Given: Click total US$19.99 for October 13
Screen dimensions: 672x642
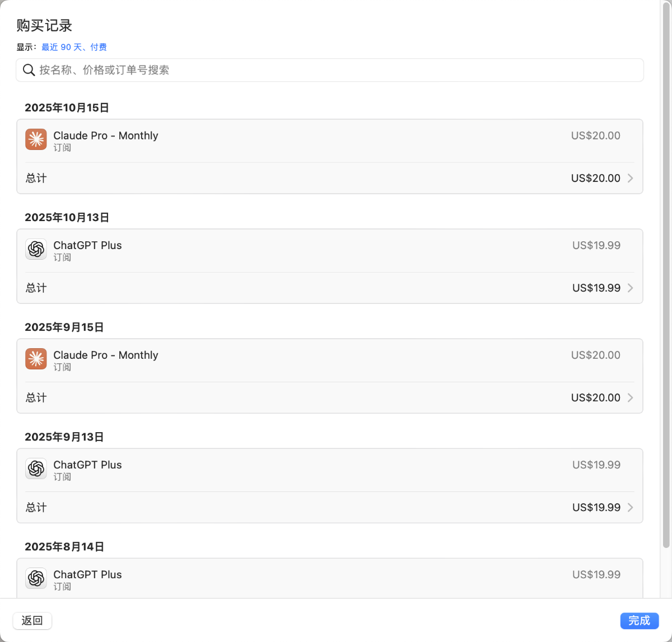Looking at the screenshot, I should tap(596, 288).
